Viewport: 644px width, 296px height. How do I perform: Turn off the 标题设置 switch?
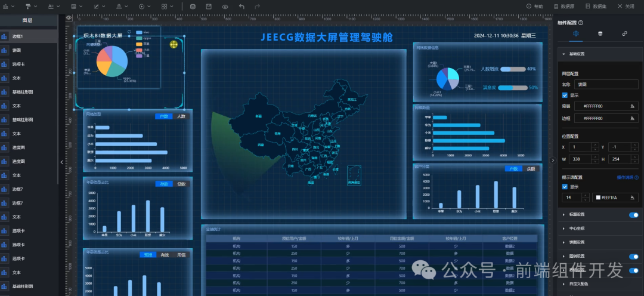pos(634,215)
